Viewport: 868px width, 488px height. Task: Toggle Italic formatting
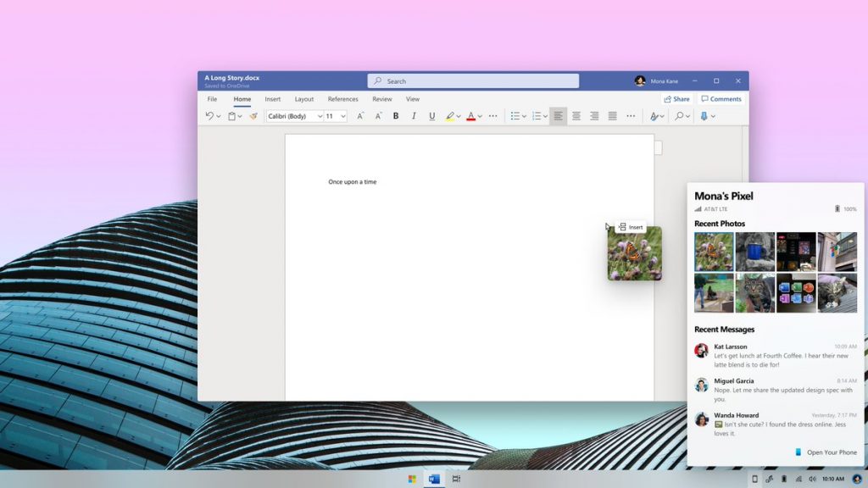[414, 115]
